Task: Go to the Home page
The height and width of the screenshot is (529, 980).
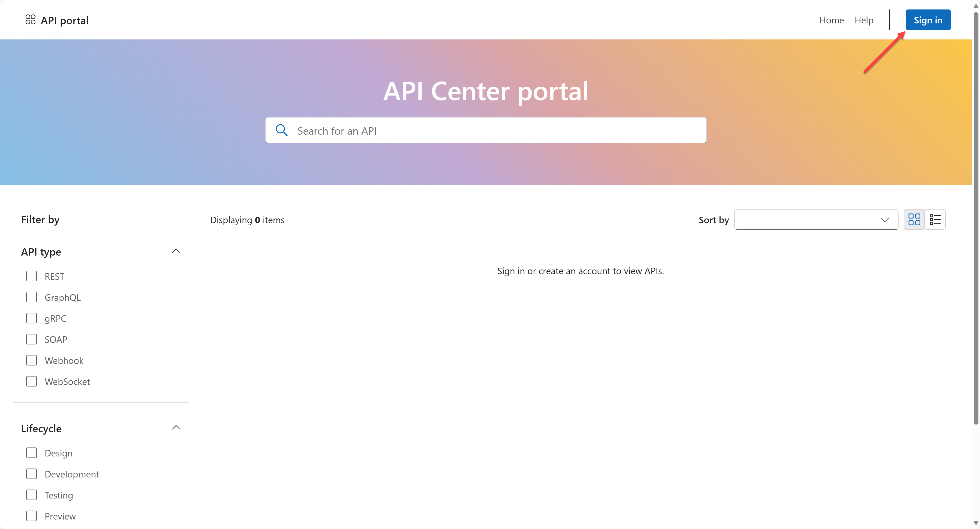Action: [x=831, y=20]
